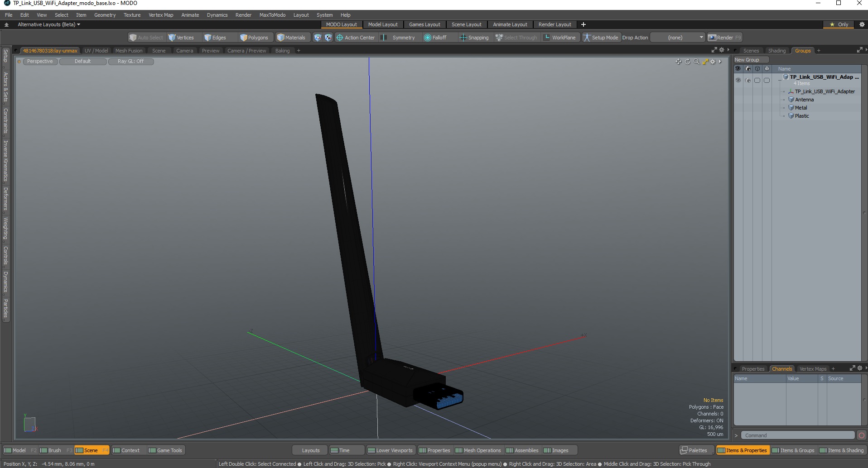Screen dimensions: 868x468
Task: Click the viewport rotate icon
Action: coord(687,62)
